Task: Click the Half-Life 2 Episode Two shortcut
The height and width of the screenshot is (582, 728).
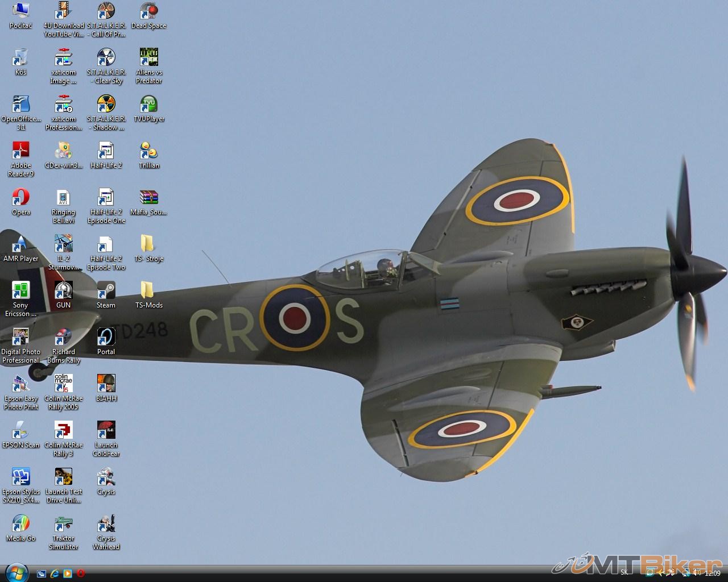Action: (106, 244)
